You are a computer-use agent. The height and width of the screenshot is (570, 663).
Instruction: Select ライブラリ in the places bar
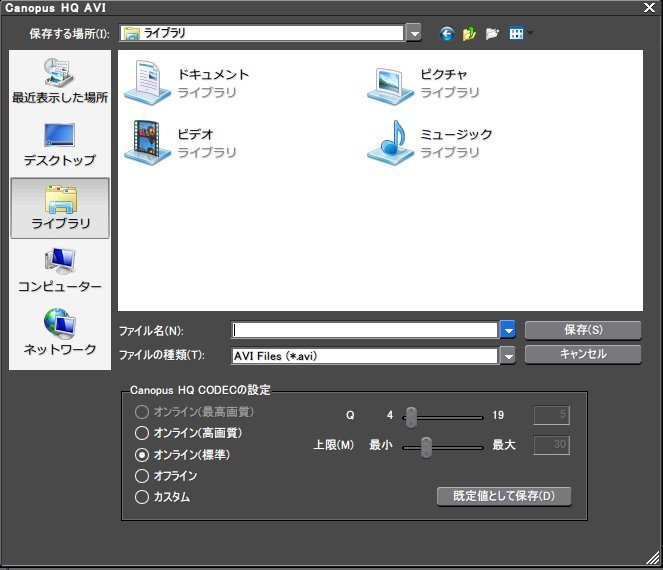pyautogui.click(x=60, y=208)
